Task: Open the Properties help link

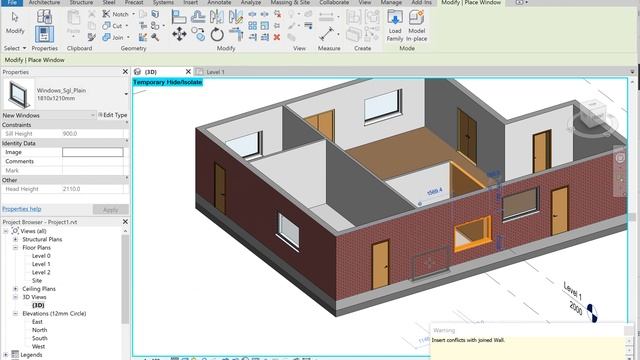Action: (22, 209)
